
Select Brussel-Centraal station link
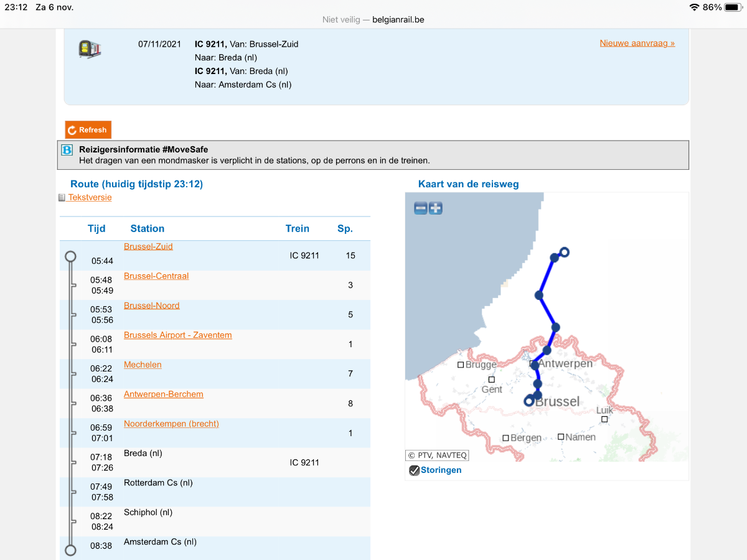point(156,276)
